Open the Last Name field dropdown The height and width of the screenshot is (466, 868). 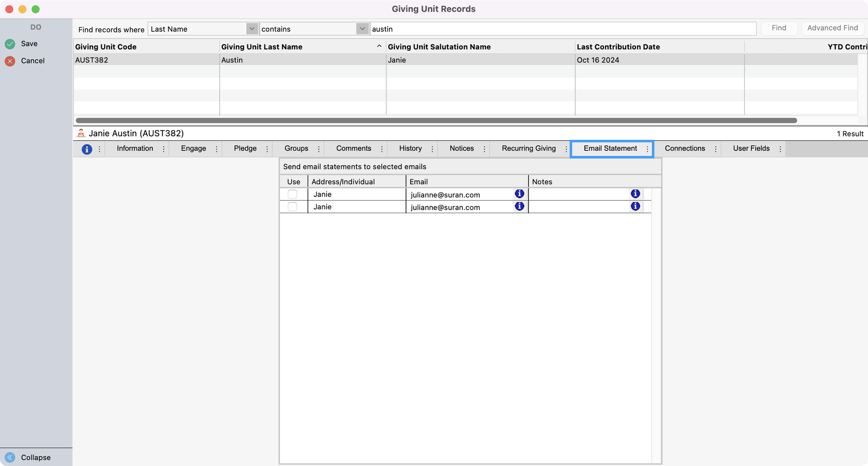[252, 29]
